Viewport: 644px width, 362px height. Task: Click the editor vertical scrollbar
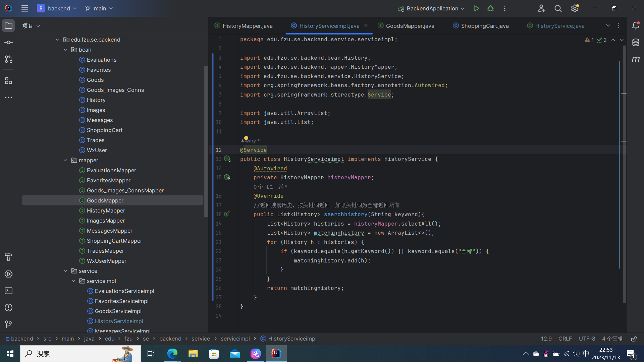(624, 174)
